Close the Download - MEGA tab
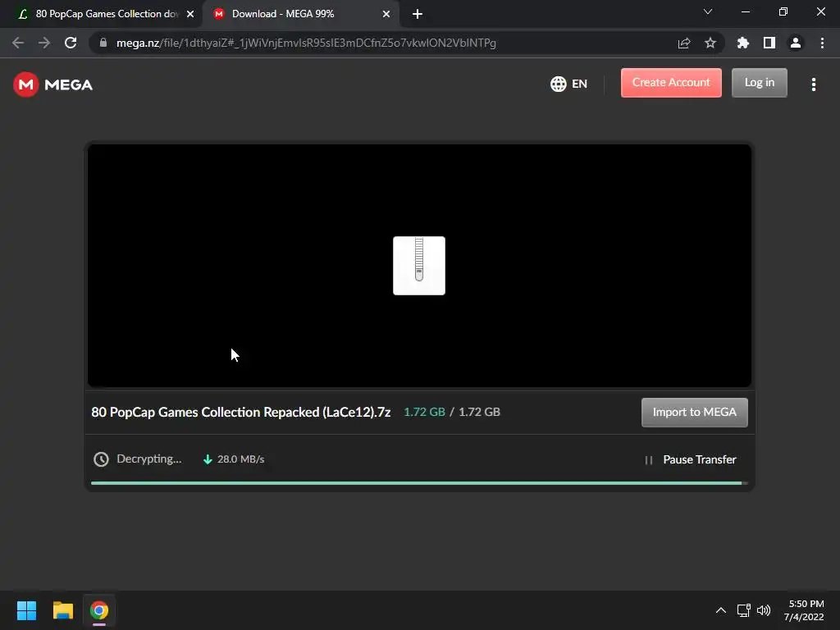The height and width of the screenshot is (630, 840). pyautogui.click(x=386, y=14)
